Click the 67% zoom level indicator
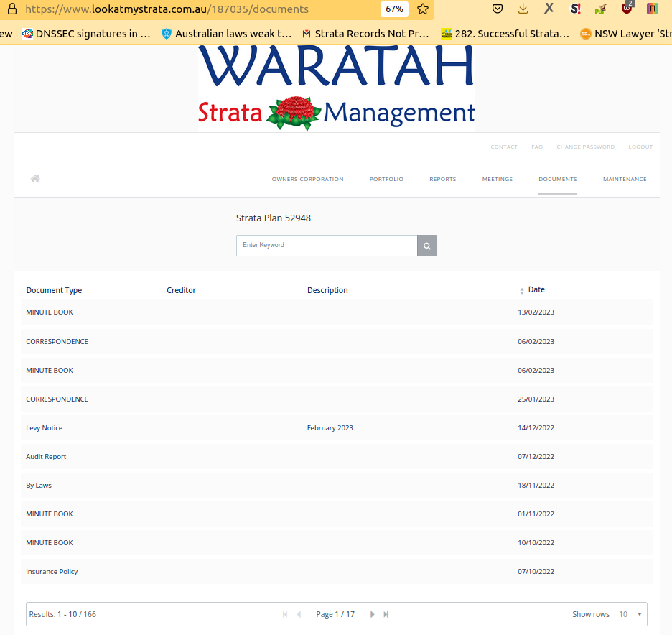672x635 pixels. click(394, 9)
